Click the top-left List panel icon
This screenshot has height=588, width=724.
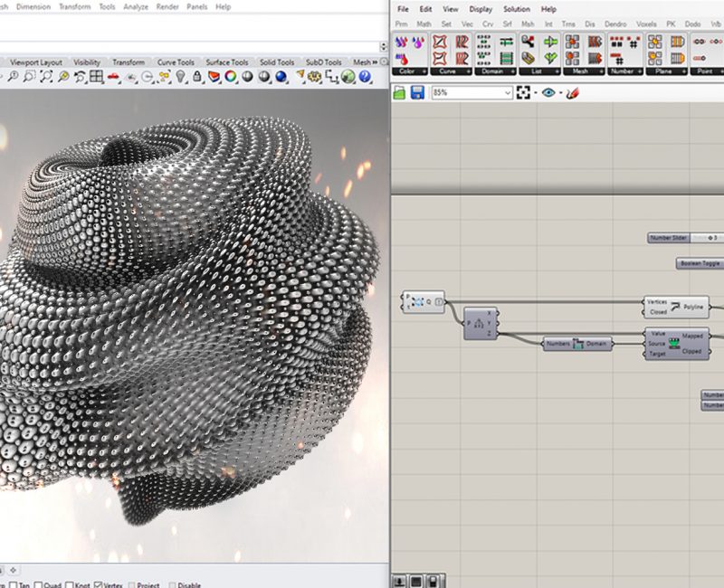(x=529, y=43)
